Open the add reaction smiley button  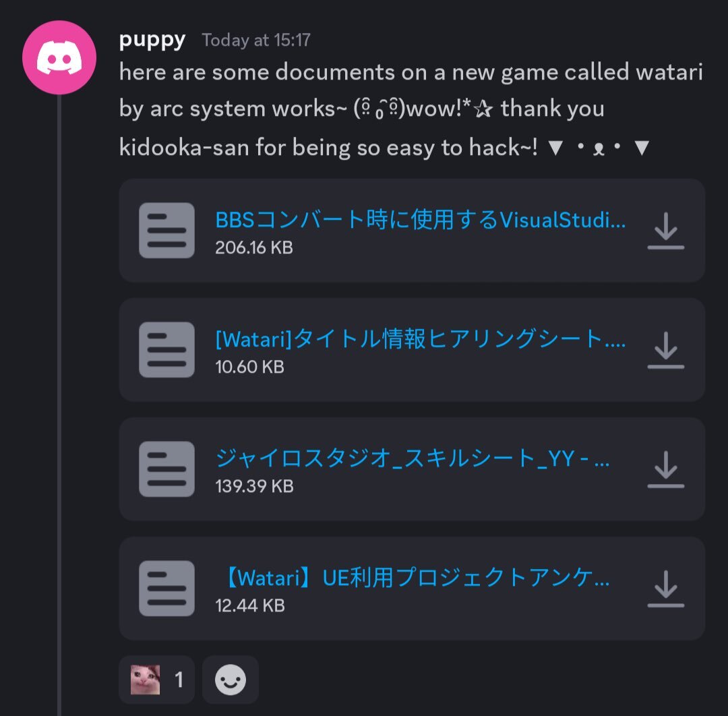point(231,680)
